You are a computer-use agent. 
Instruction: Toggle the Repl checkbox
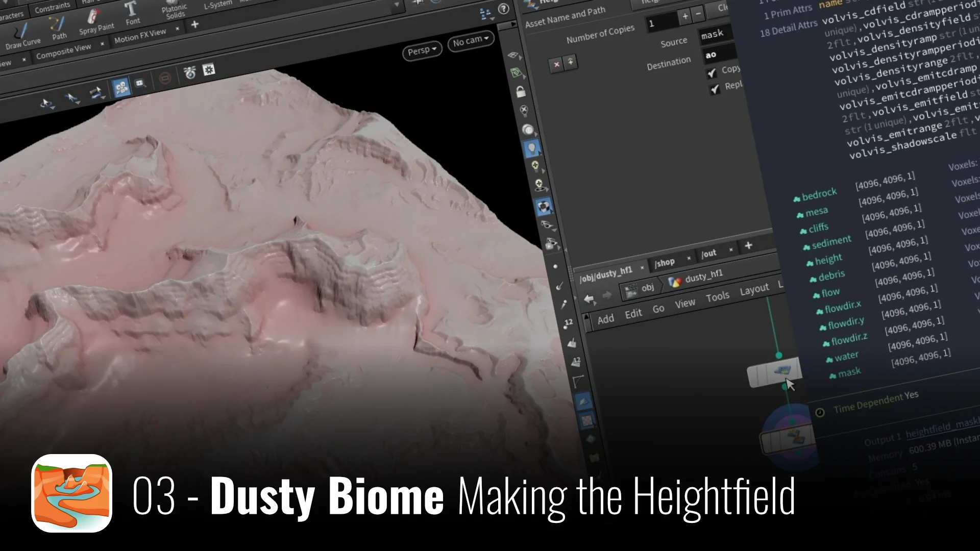(x=715, y=89)
